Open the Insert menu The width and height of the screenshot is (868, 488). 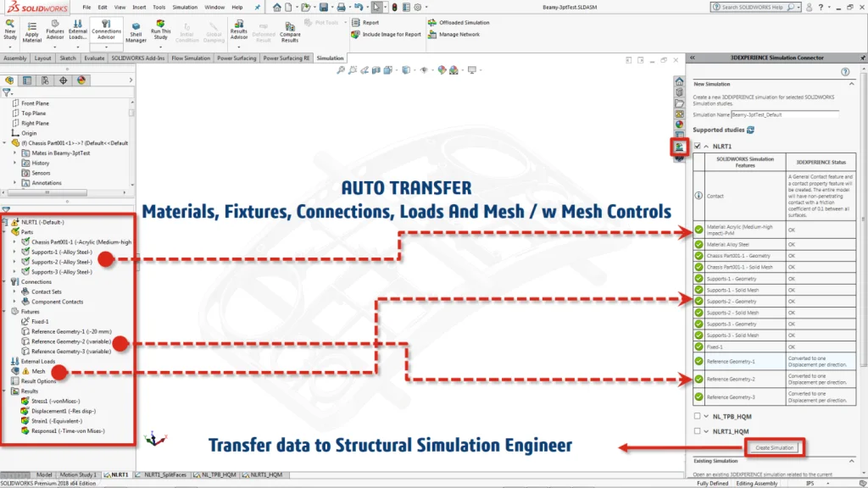[139, 7]
